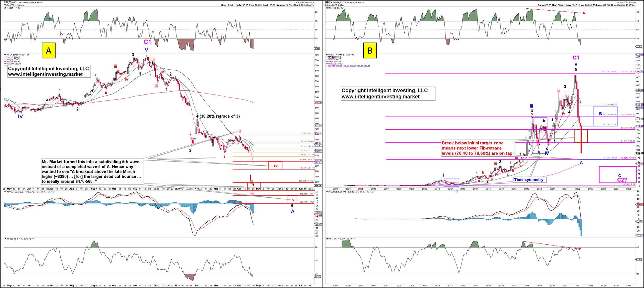Viewport: 644px width, 288px height.
Task: Click the StockCharts.com credit in chart B
Action: point(627,2)
